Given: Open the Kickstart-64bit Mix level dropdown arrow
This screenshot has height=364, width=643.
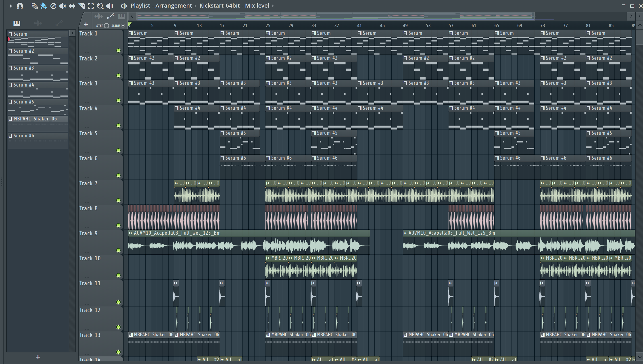Looking at the screenshot, I should click(273, 6).
